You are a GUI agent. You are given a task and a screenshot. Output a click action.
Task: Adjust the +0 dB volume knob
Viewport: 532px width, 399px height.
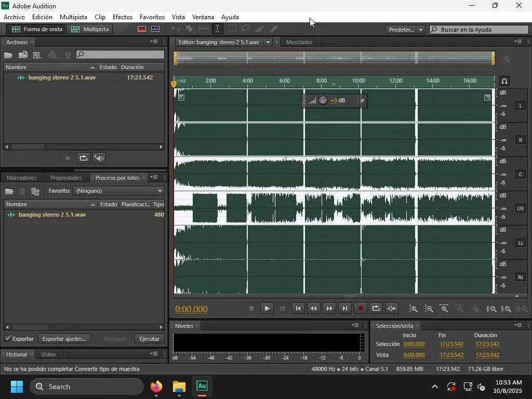coord(323,100)
